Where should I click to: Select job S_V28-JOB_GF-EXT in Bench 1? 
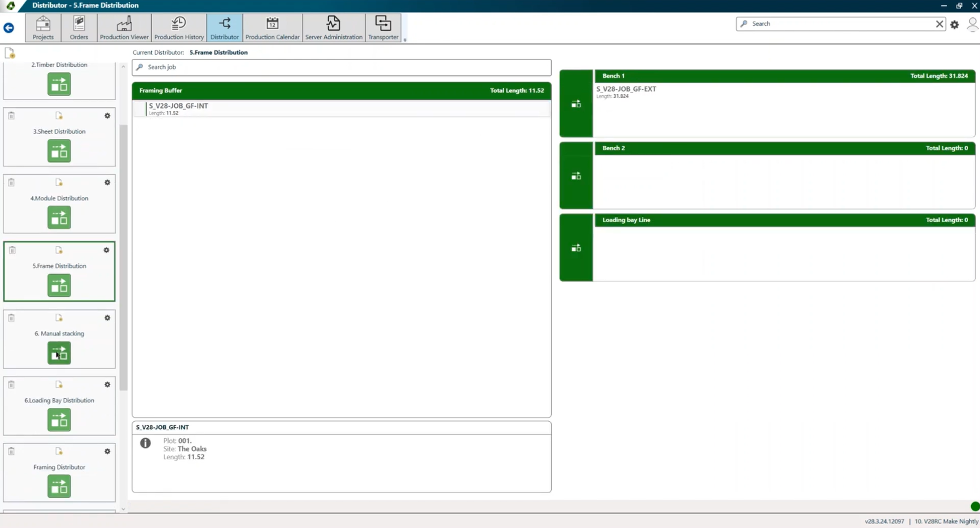(x=626, y=91)
